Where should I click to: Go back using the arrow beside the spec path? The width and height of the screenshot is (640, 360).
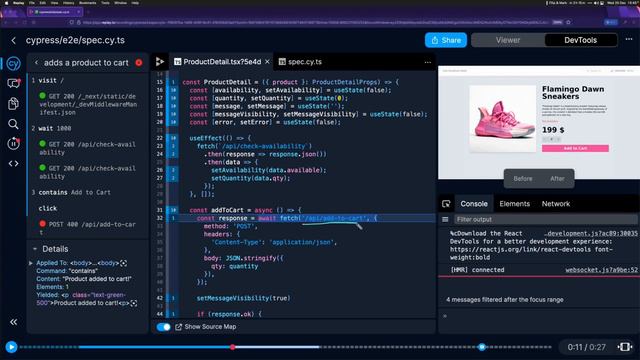13,40
